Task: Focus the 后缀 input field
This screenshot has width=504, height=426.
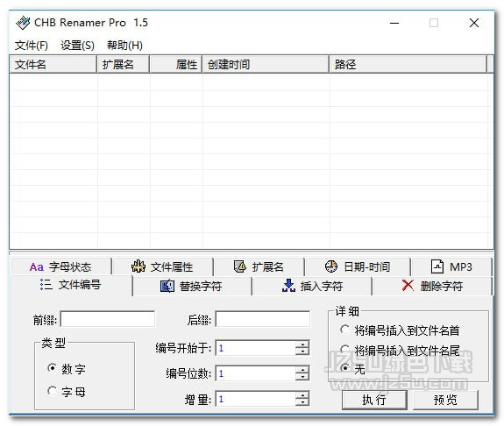Action: (x=263, y=319)
